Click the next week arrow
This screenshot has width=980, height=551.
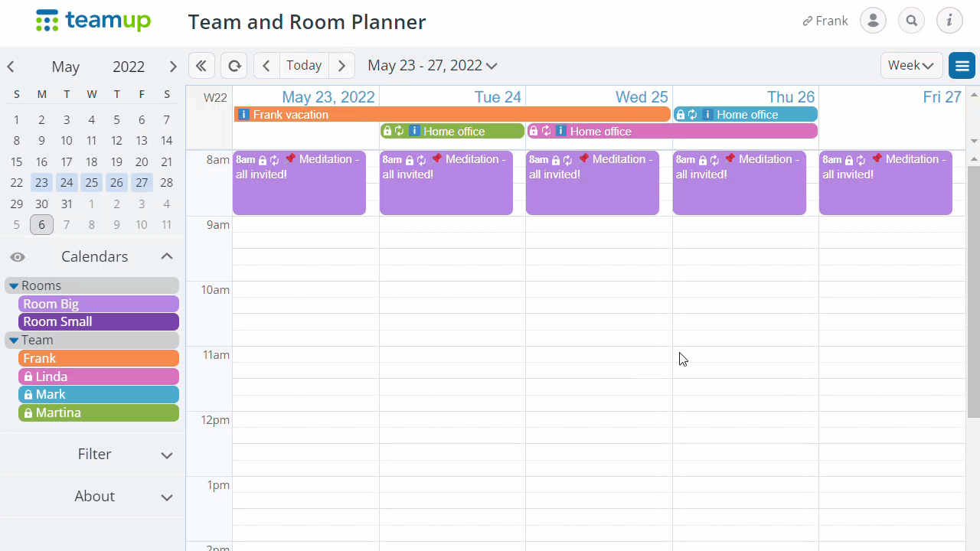click(341, 65)
